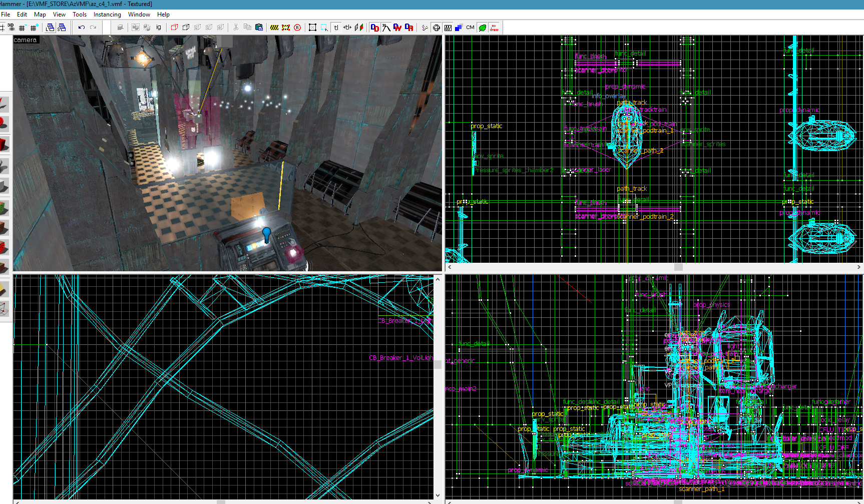
Task: Open the Window menu
Action: (x=139, y=15)
